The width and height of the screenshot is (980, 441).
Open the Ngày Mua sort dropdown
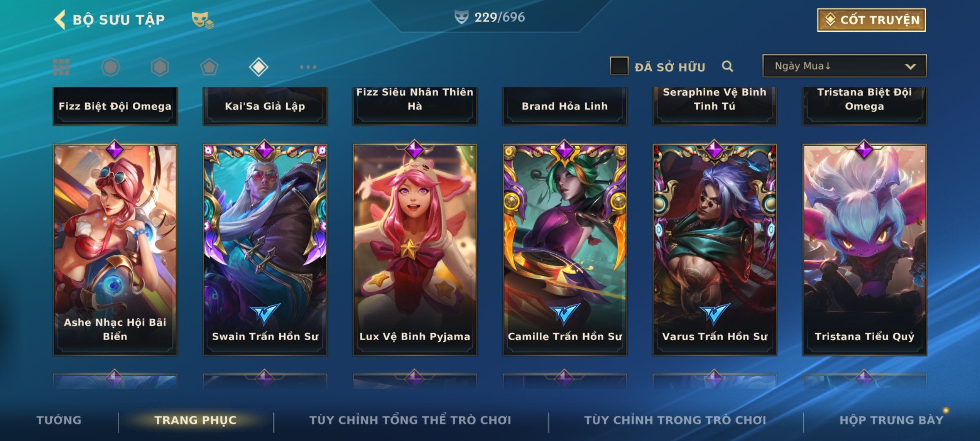(x=844, y=66)
